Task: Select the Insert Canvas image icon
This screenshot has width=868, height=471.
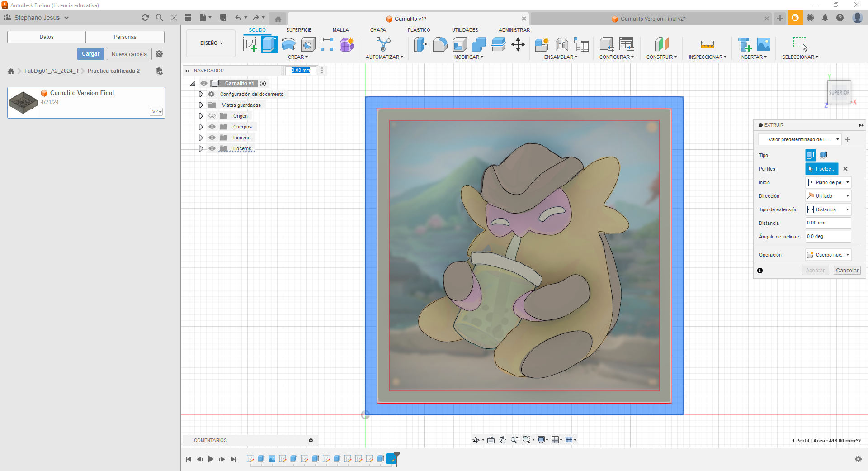Action: point(764,44)
